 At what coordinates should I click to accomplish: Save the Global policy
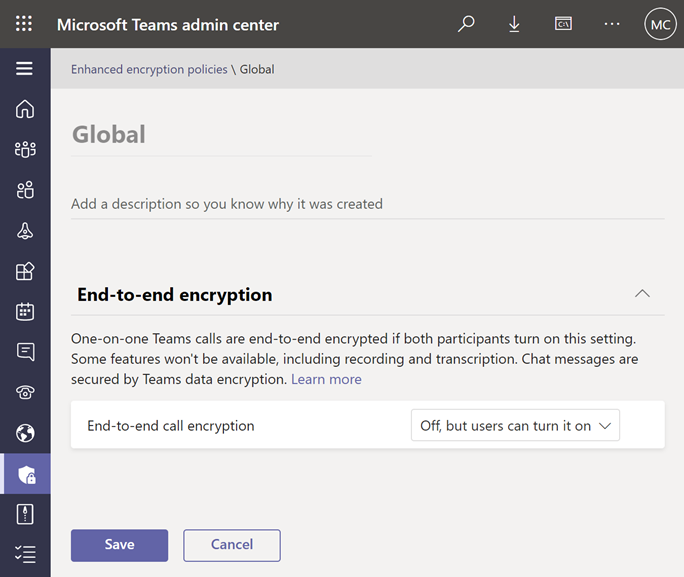pyautogui.click(x=120, y=545)
